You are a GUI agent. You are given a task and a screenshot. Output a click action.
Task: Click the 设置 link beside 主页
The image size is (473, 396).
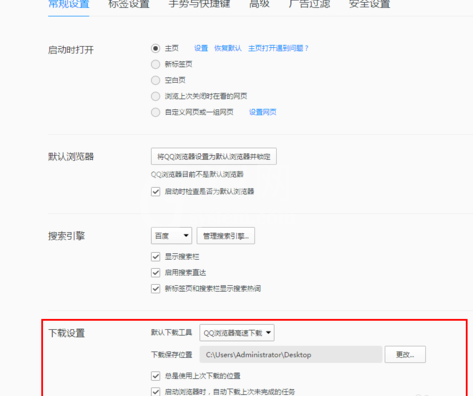coord(201,48)
